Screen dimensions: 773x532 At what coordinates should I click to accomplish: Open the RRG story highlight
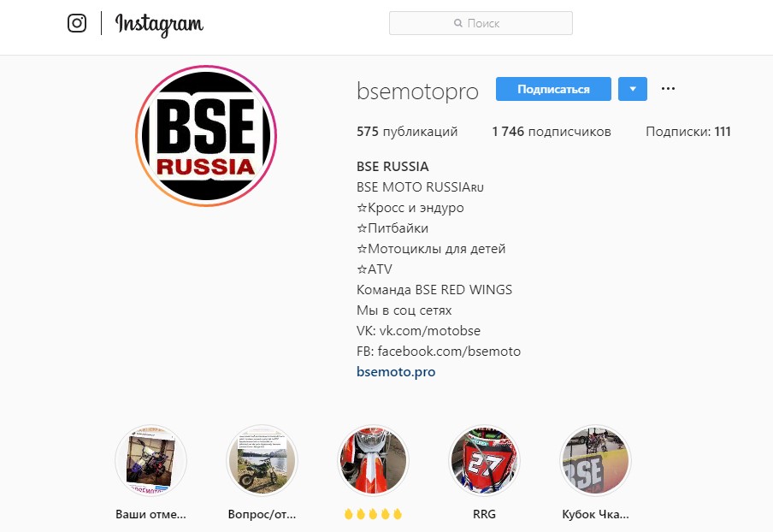click(x=484, y=460)
